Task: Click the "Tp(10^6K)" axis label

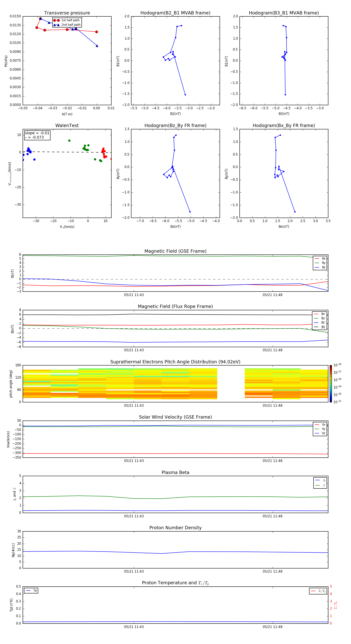Action: pos(11,605)
